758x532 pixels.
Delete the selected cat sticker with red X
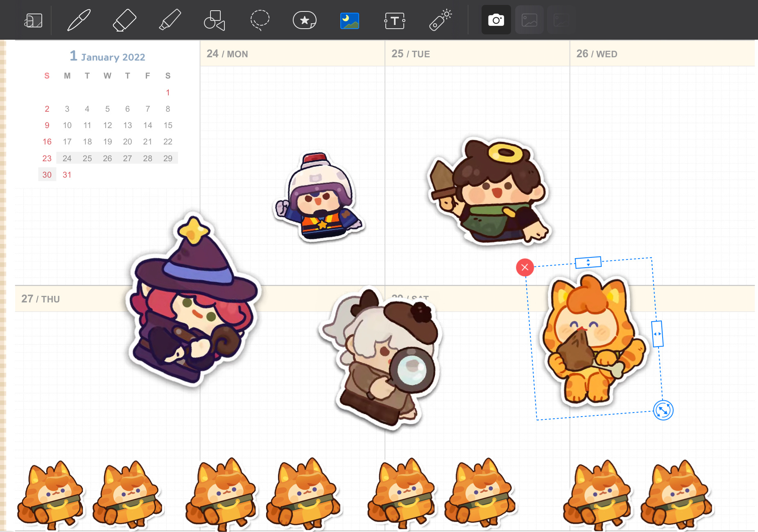point(525,267)
